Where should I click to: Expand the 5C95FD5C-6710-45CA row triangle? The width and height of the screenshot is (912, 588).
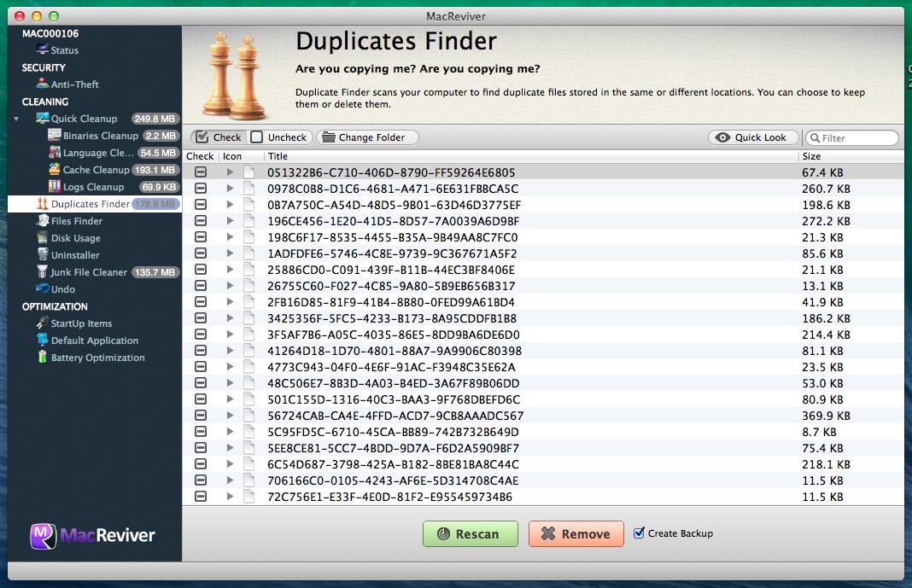point(230,432)
